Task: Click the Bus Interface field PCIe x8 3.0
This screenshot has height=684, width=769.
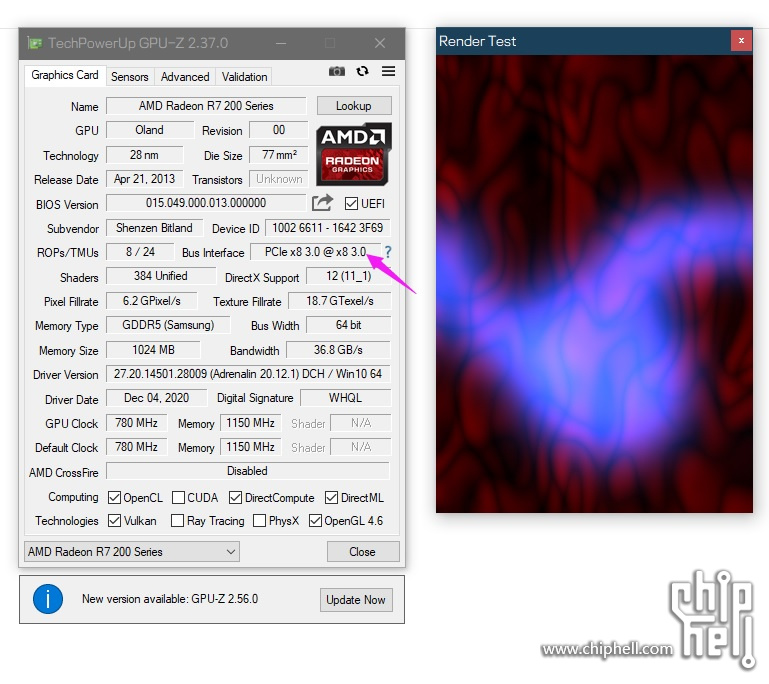Action: click(x=315, y=252)
